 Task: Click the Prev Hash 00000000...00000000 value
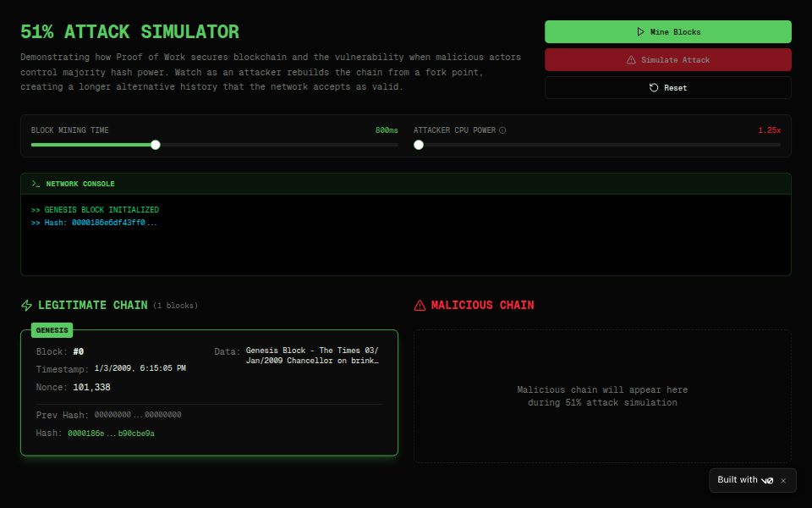(138, 415)
